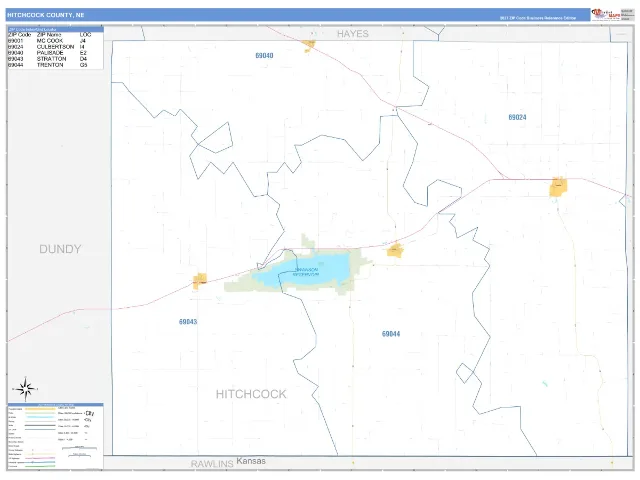640x480 pixels.
Task: Click the orange populated-area swatch in the legend
Action: pyautogui.click(x=40, y=409)
